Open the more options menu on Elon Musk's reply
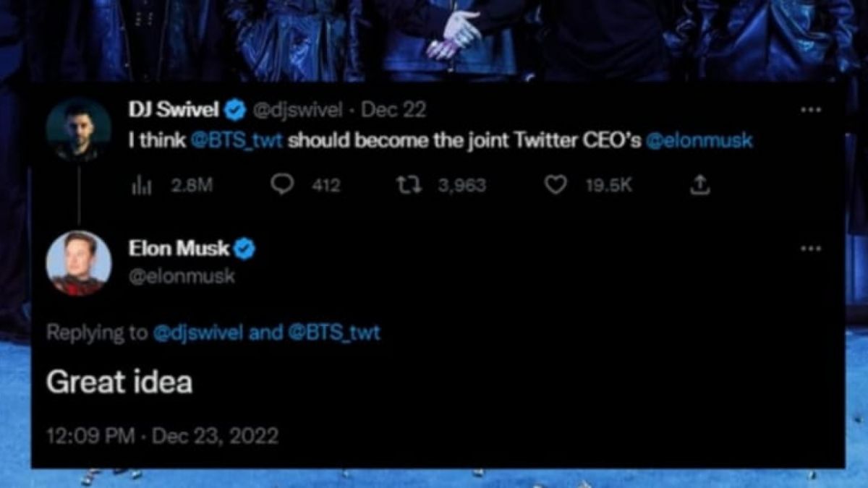This screenshot has width=868, height=488. tap(811, 247)
